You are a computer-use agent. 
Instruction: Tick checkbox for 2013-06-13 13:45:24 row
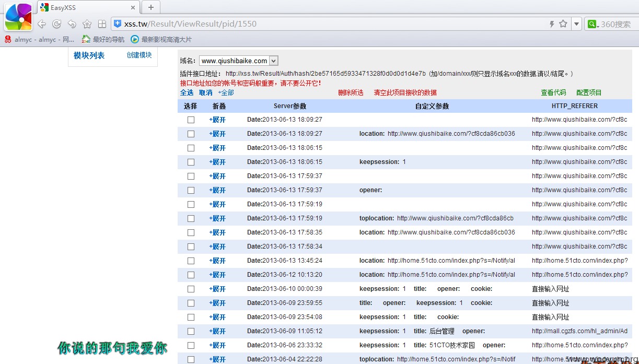click(191, 261)
